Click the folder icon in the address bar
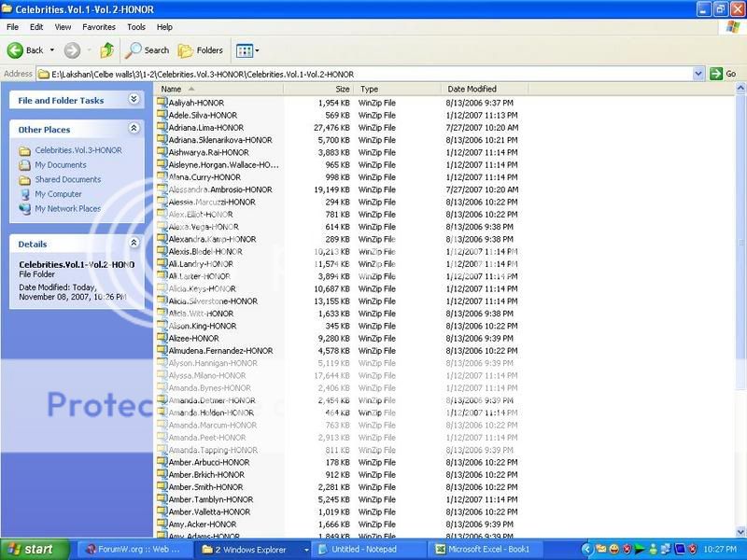 44,74
